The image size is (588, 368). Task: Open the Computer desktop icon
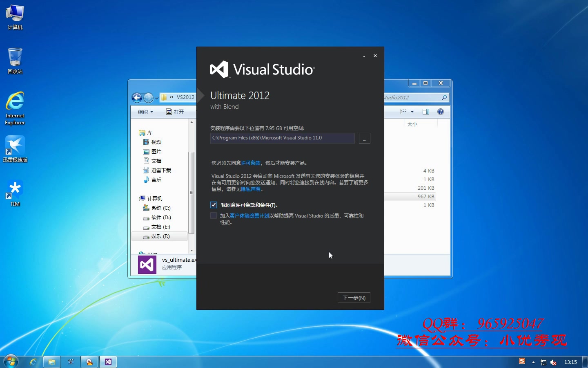click(x=15, y=17)
